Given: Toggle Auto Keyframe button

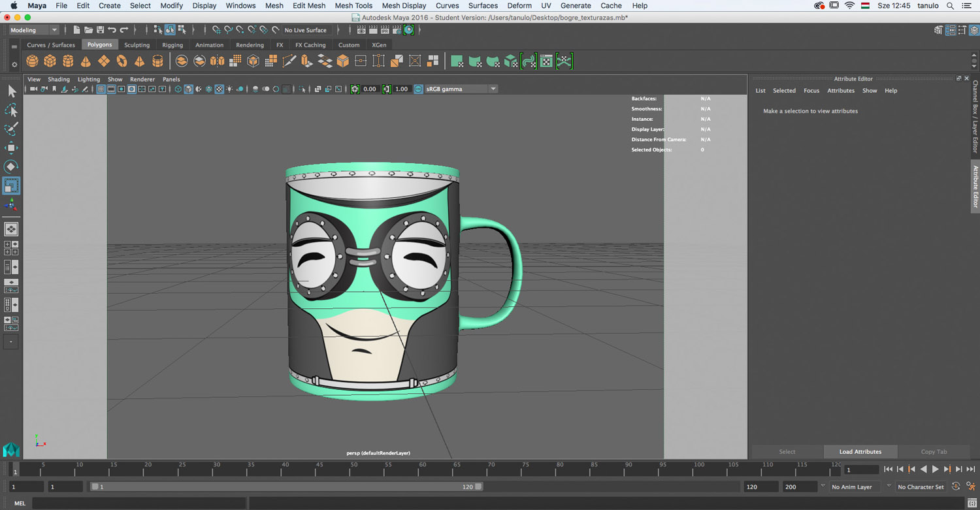Looking at the screenshot, I should tap(956, 486).
